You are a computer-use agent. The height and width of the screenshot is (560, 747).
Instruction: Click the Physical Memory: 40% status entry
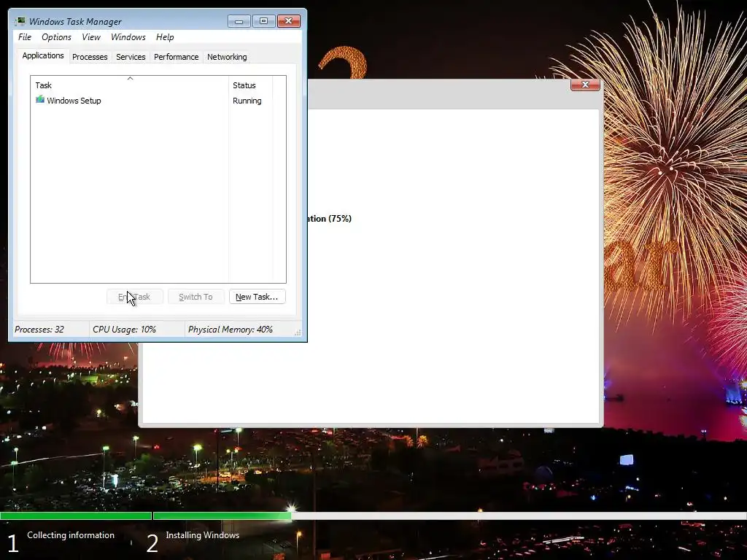click(230, 330)
